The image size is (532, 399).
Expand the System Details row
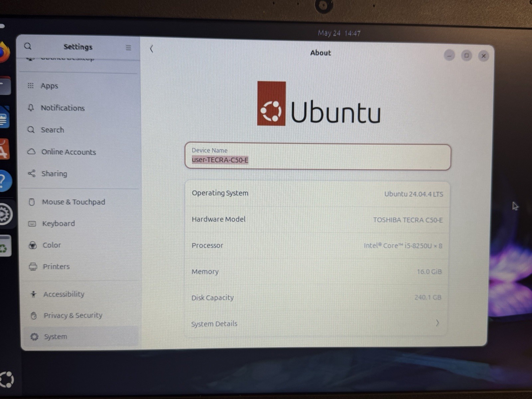click(316, 324)
